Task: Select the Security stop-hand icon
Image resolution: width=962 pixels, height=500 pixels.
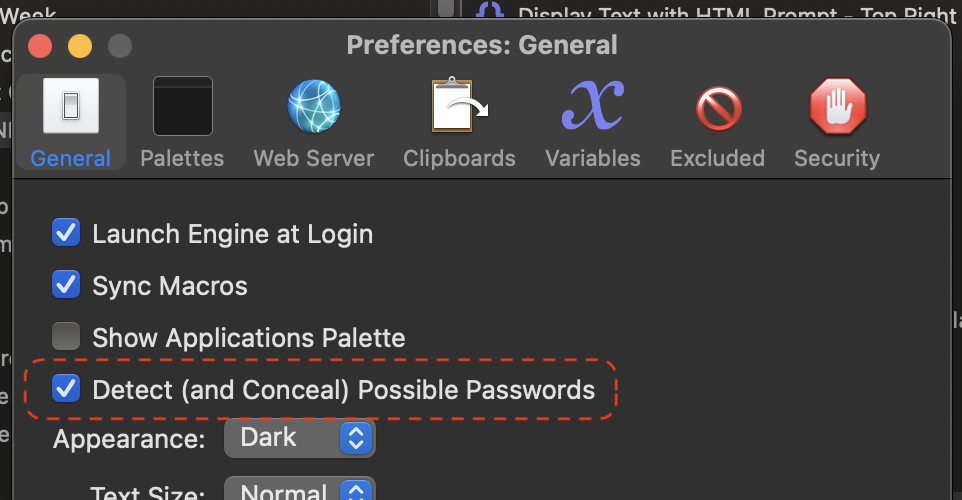Action: (x=838, y=106)
